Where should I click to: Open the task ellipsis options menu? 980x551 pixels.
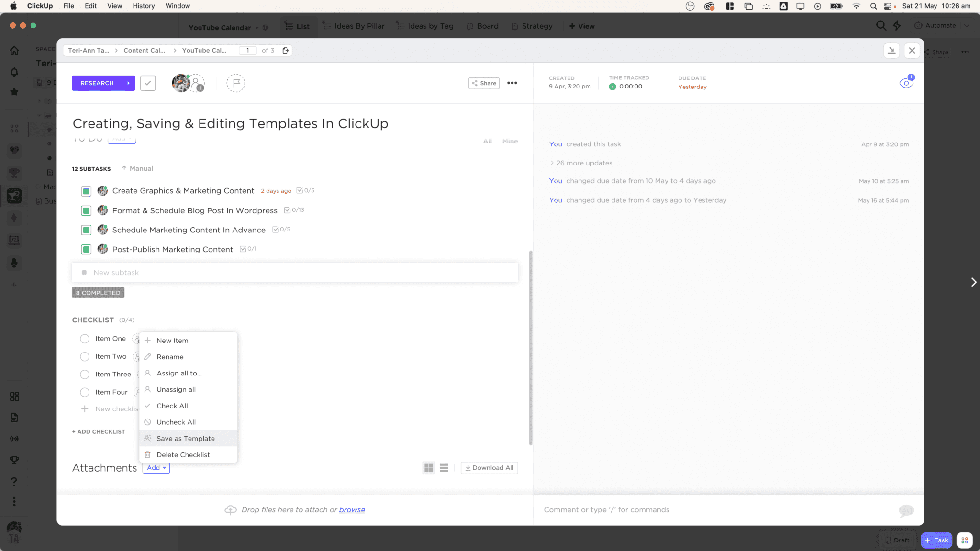[512, 83]
